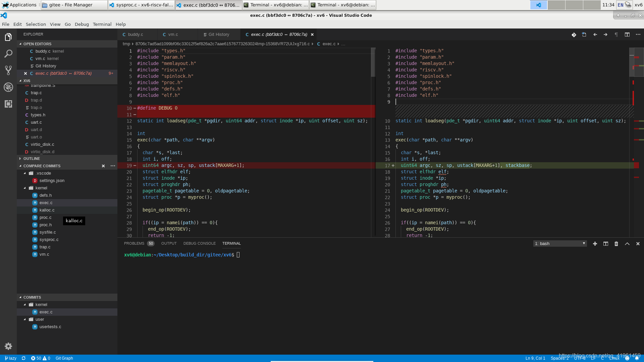644x362 pixels.
Task: Toggle whitespace diff pilcrow icon
Action: (x=616, y=35)
